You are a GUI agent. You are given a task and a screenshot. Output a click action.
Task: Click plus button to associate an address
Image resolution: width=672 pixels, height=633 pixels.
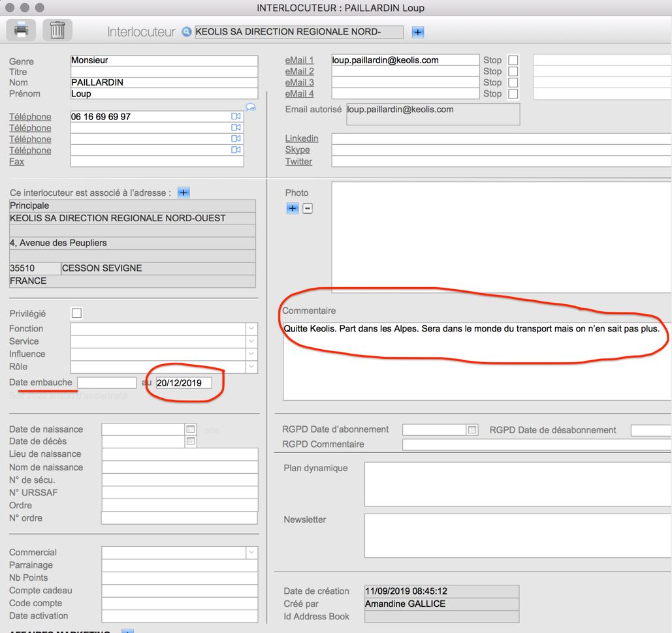point(184,193)
